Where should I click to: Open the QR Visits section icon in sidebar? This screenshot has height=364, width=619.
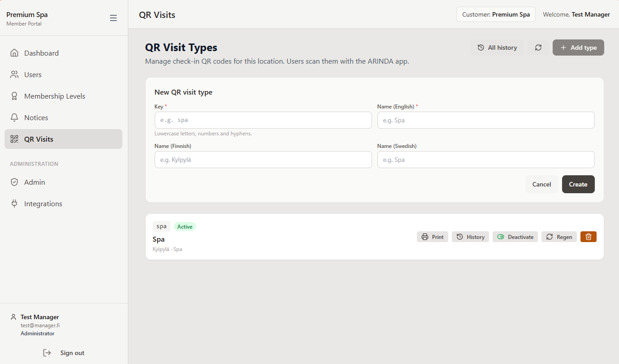[x=15, y=139]
